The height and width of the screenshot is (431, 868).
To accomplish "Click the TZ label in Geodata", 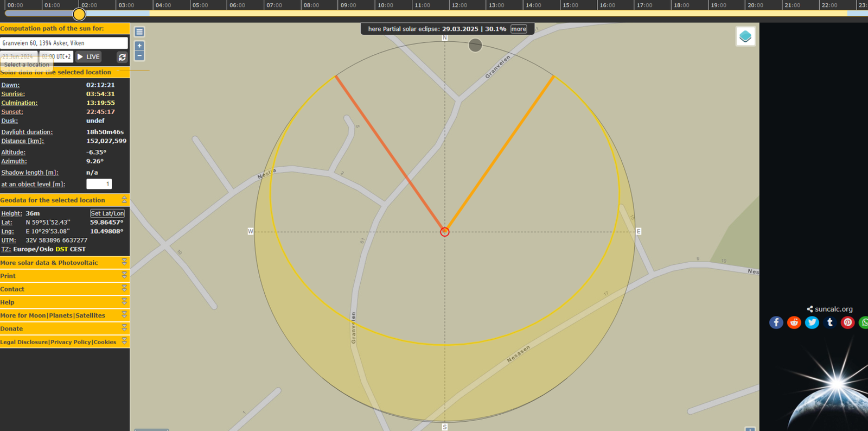I will pyautogui.click(x=6, y=250).
